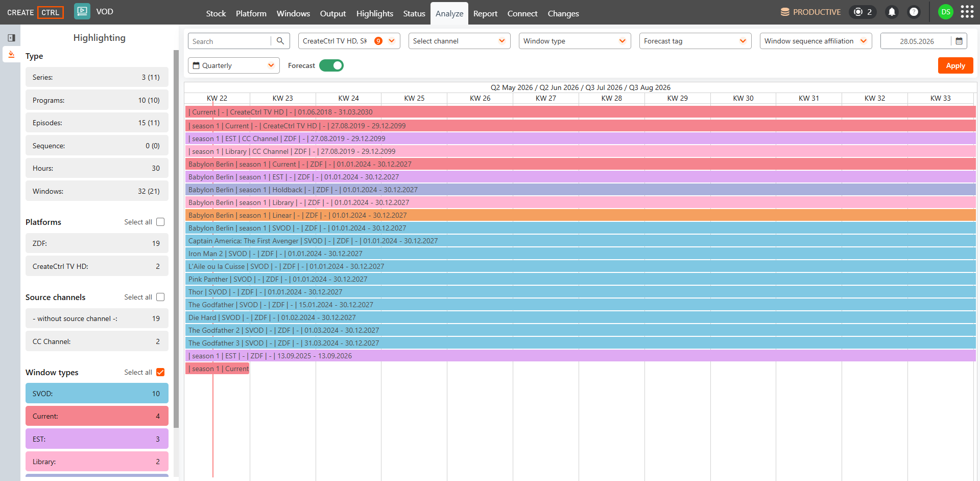980x481 pixels.
Task: Select the EST window type swatch
Action: pos(97,439)
